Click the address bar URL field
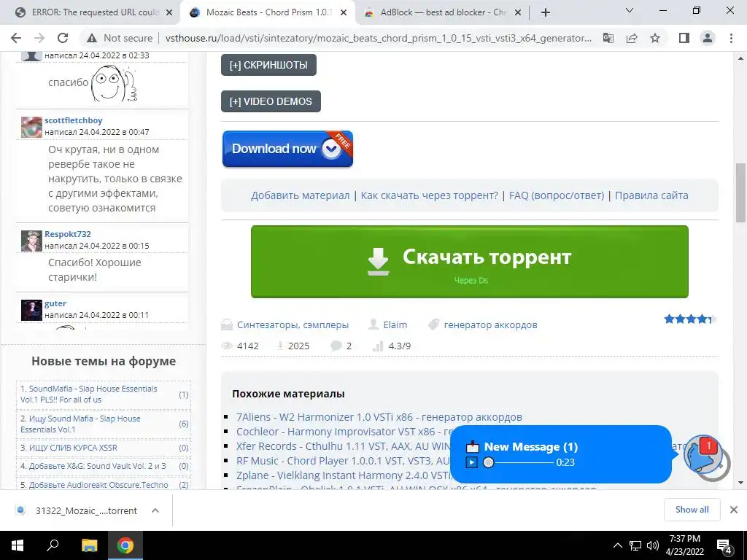Image resolution: width=747 pixels, height=560 pixels. 379,38
